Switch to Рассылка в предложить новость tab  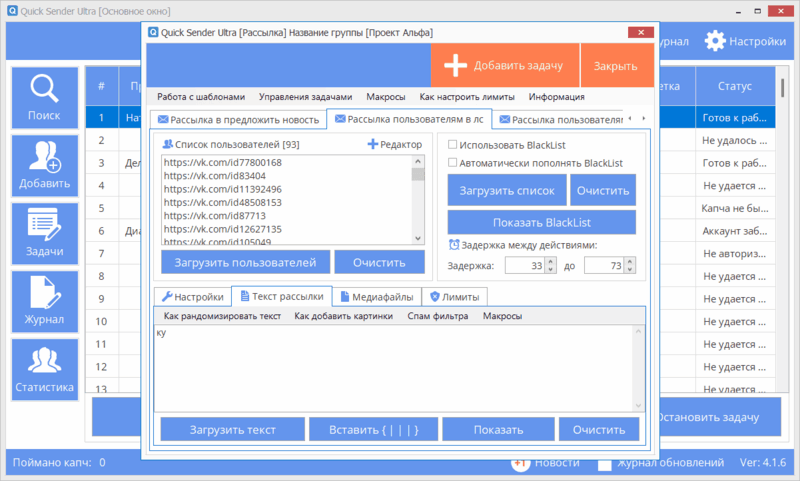click(238, 119)
